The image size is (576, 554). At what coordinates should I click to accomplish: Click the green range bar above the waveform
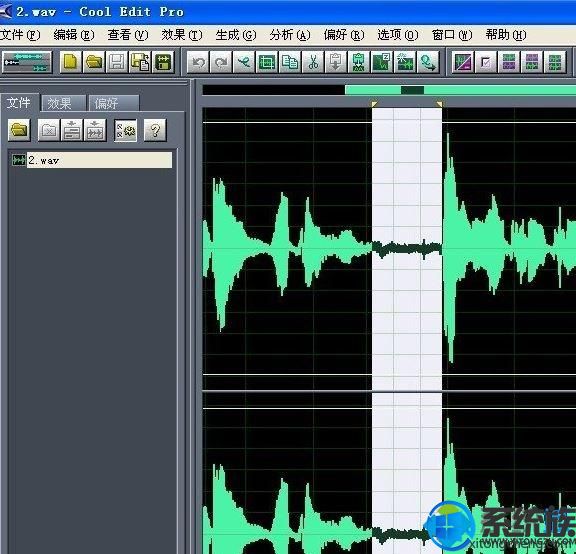(x=461, y=90)
